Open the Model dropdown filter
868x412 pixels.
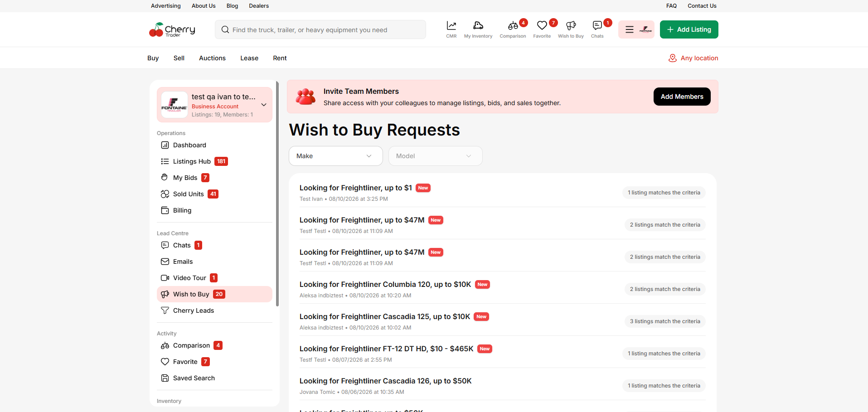(x=435, y=156)
